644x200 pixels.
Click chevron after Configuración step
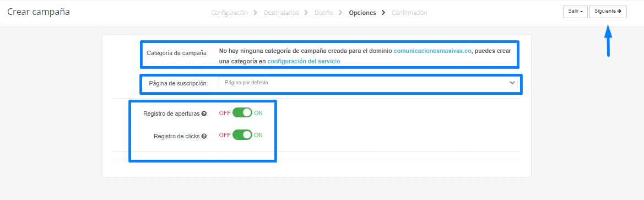(255, 13)
